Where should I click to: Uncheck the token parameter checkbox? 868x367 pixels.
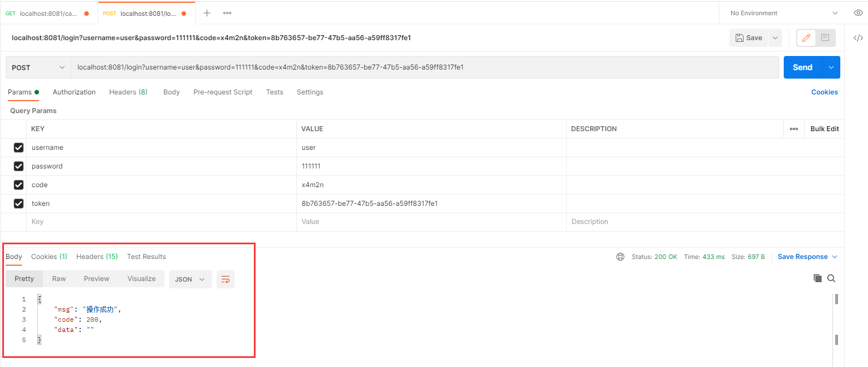pyautogui.click(x=19, y=204)
